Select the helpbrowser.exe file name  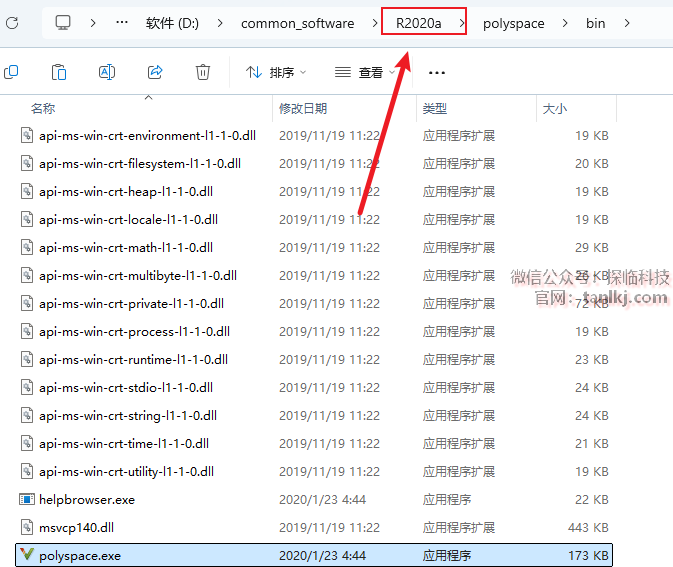[87, 500]
